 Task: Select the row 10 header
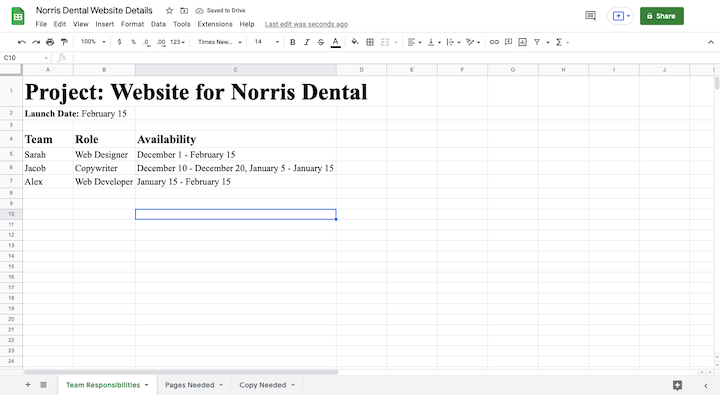coord(11,214)
